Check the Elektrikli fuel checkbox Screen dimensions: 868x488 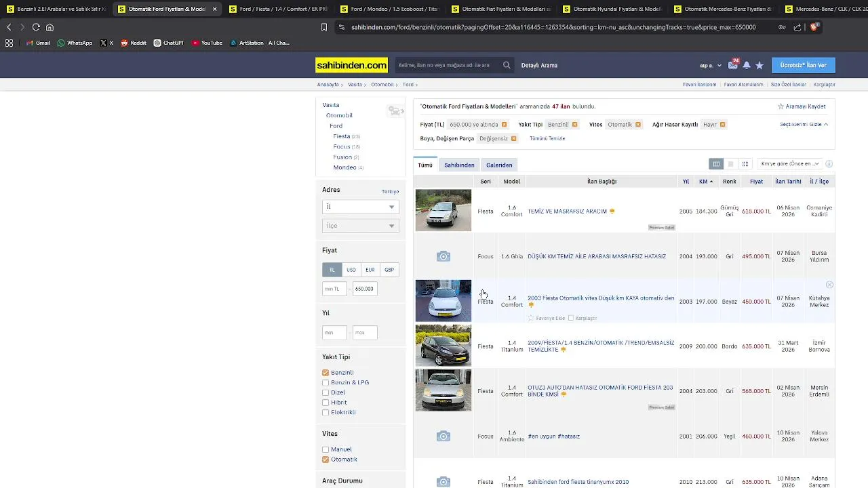click(x=325, y=412)
